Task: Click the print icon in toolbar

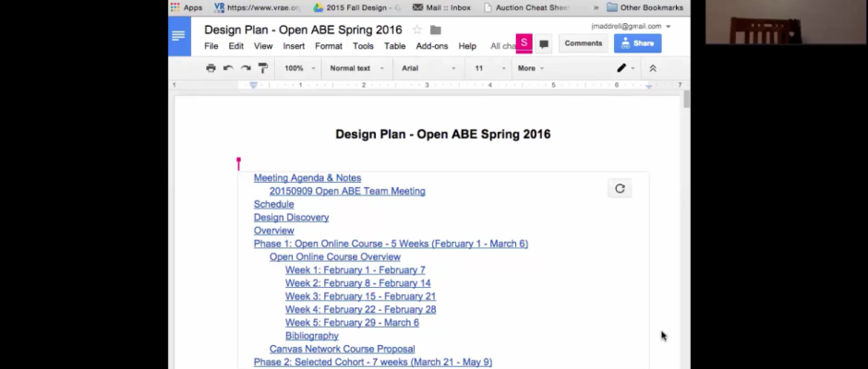Action: (x=211, y=68)
